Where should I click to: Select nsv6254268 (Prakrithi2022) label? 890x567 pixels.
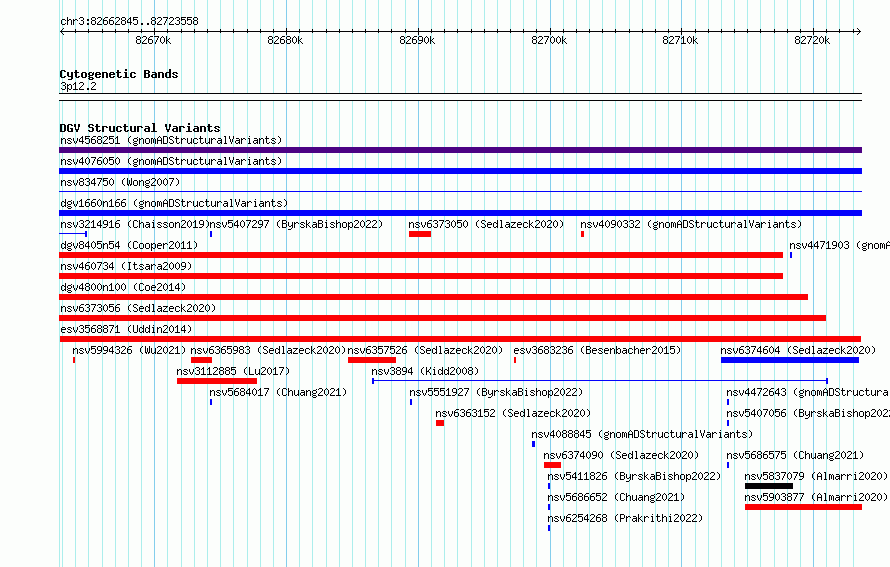click(625, 518)
